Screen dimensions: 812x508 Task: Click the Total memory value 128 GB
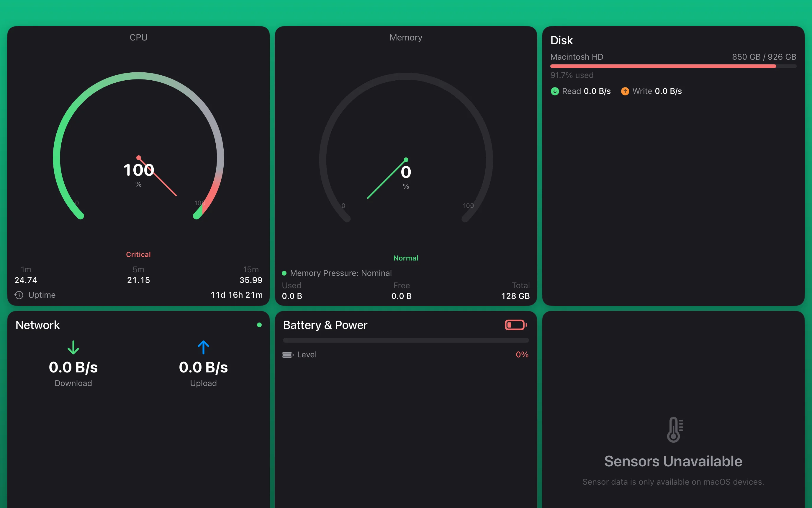coord(515,296)
